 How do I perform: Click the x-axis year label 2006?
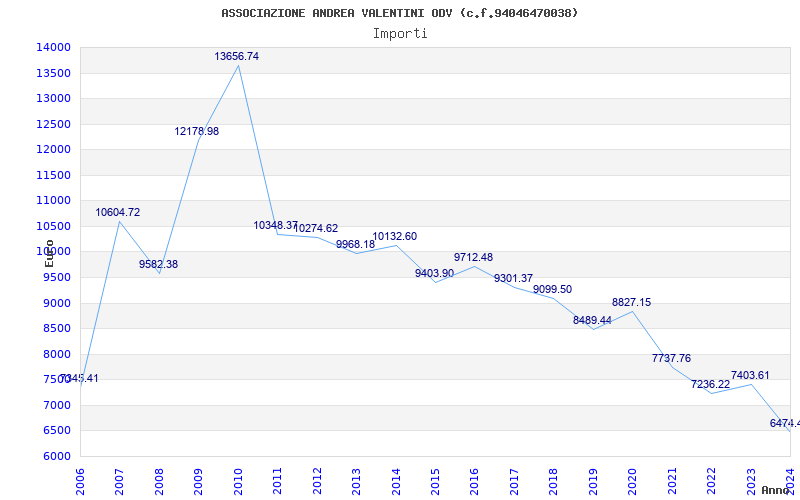tap(80, 481)
